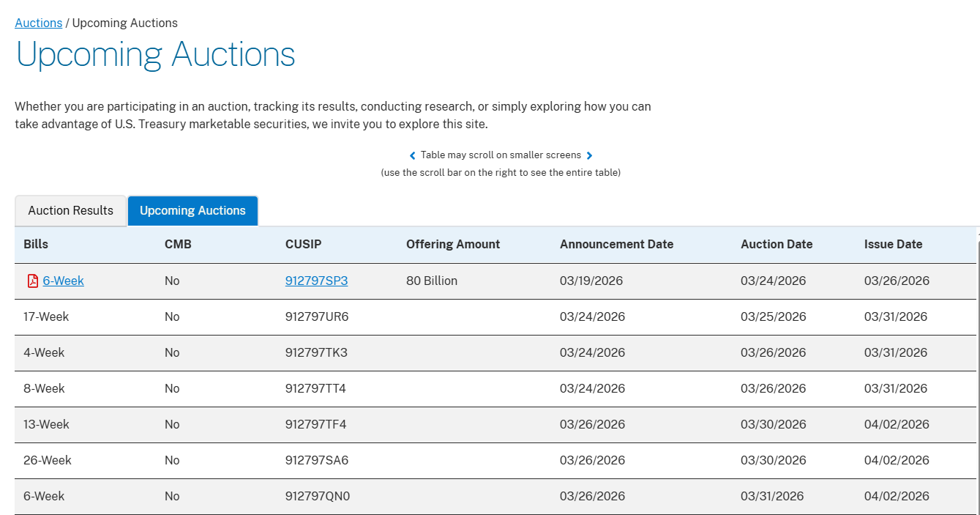Click auction date 03/25/2026 in 17-Week row
The image size is (980, 515).
(x=773, y=316)
